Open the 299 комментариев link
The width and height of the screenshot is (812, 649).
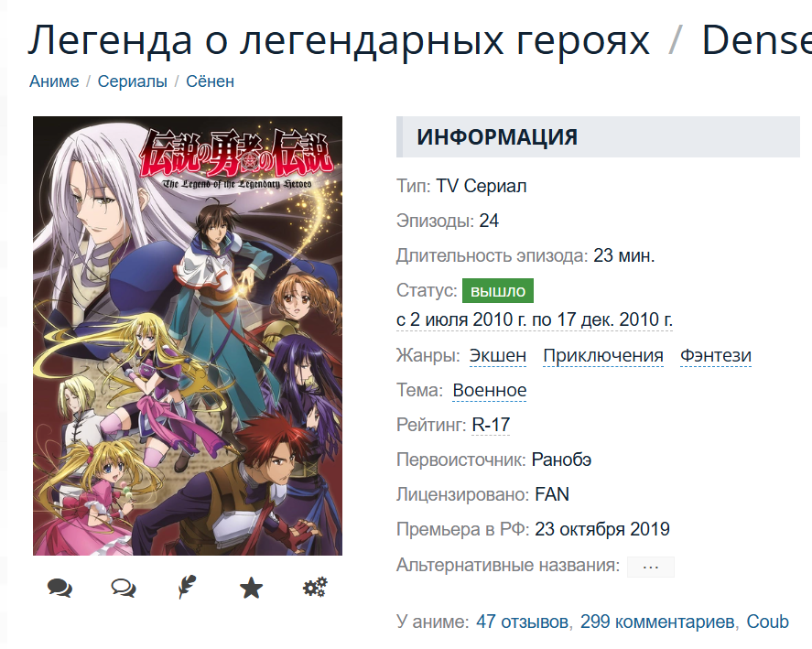point(657,622)
